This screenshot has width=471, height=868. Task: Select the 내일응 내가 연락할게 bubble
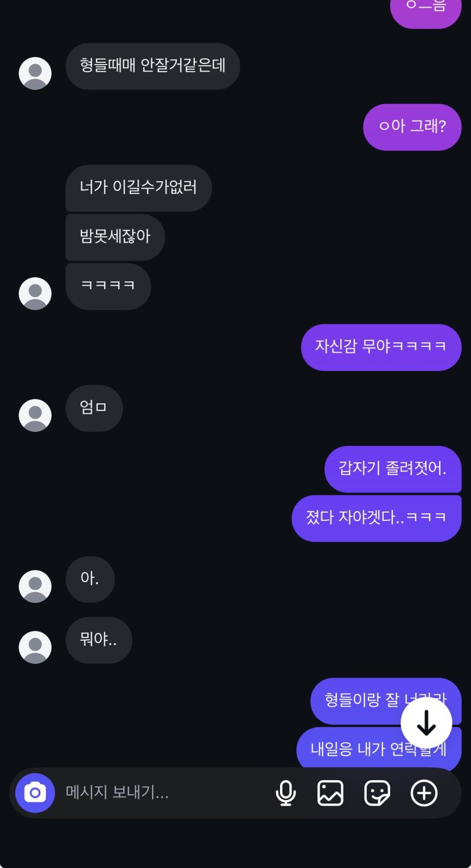379,748
